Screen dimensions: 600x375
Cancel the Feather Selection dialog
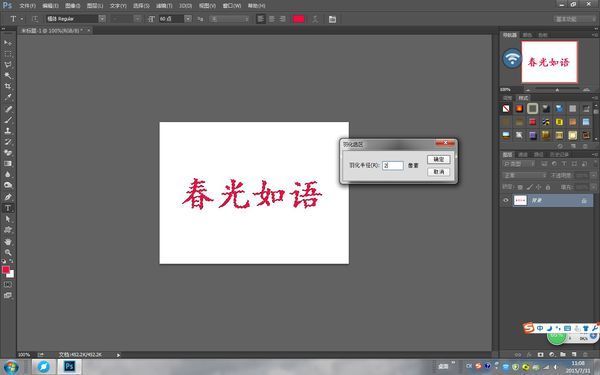click(x=439, y=172)
